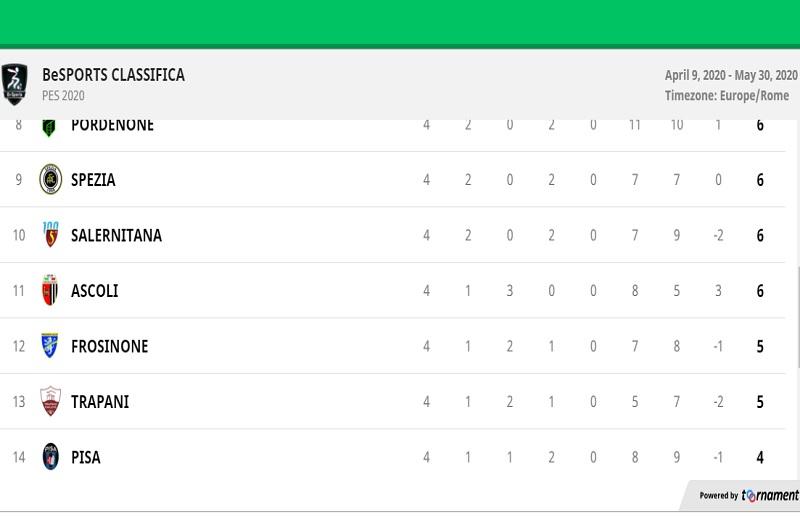Click the Pordenone team crest
The width and height of the screenshot is (800, 516).
point(49,128)
